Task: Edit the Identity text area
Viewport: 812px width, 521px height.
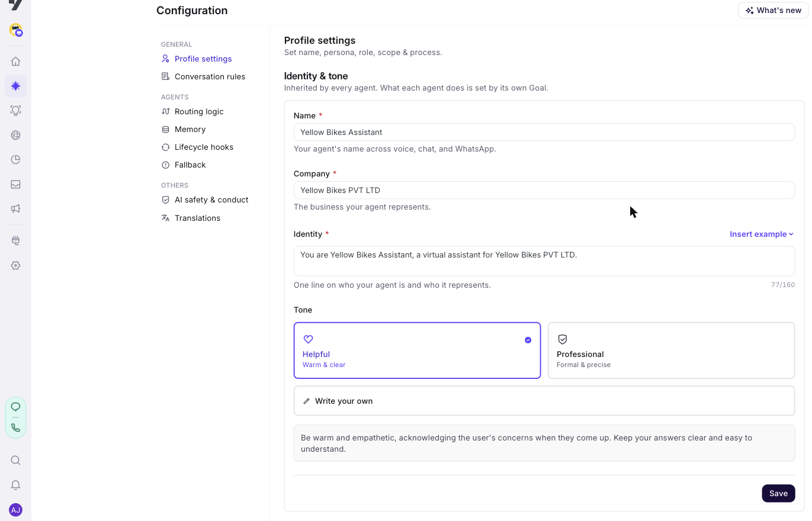Action: coord(544,261)
